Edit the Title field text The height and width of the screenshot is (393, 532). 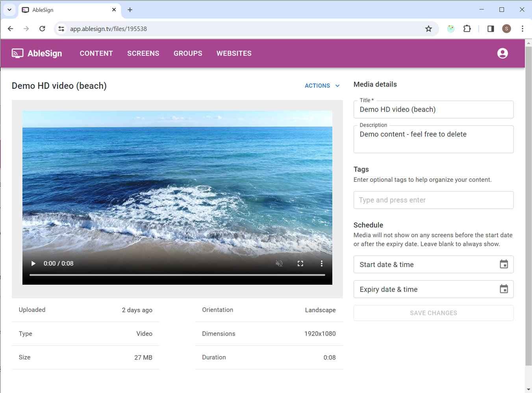pyautogui.click(x=433, y=109)
